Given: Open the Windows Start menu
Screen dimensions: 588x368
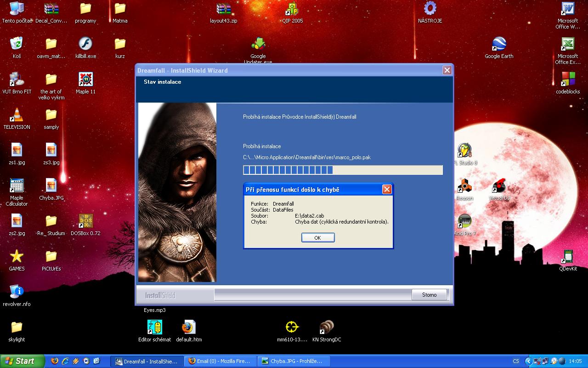Looking at the screenshot, I should coord(22,362).
